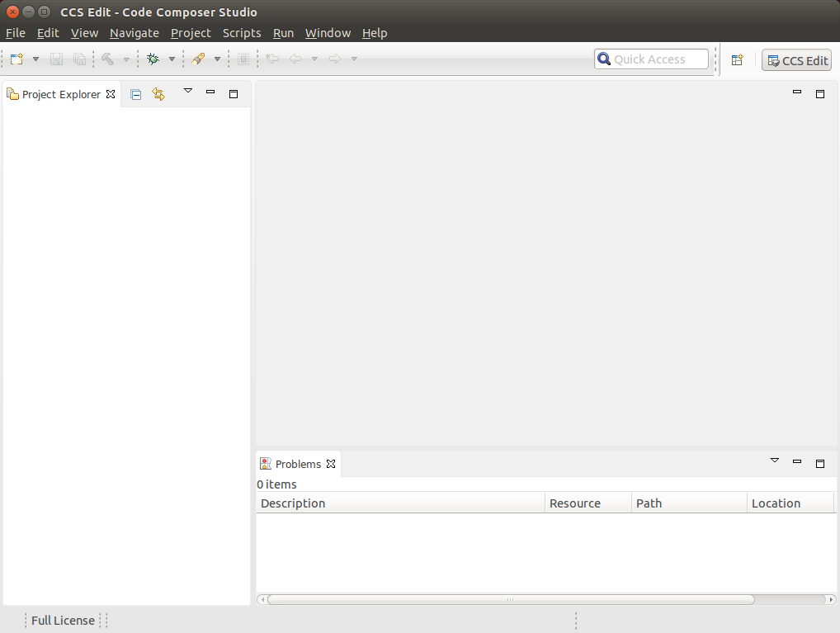Minimize the Project Explorer panel
The height and width of the screenshot is (633, 840).
click(x=210, y=92)
